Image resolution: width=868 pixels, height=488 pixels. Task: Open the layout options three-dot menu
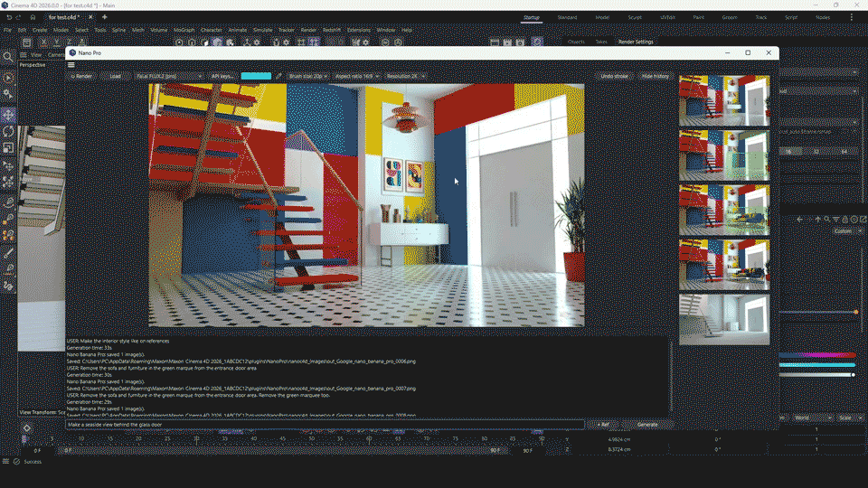click(852, 18)
